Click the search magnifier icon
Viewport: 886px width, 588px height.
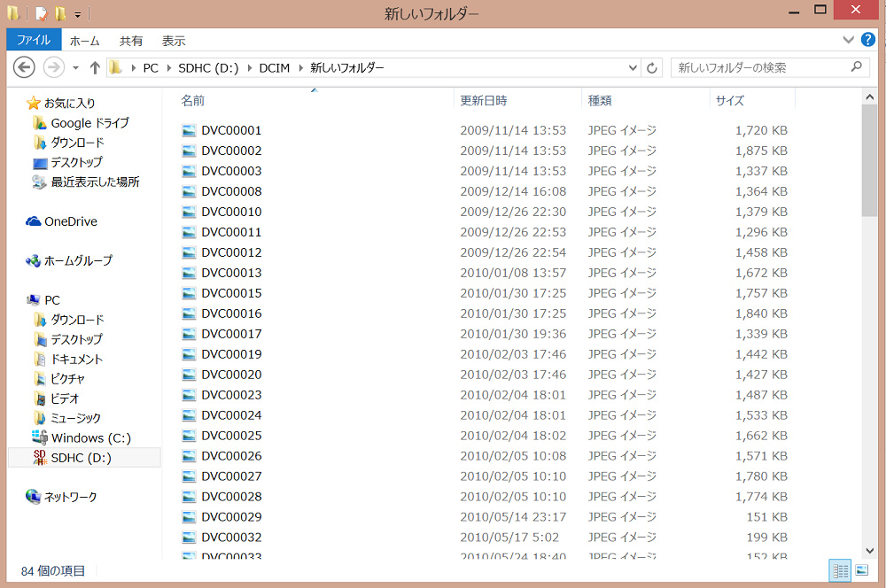[856, 67]
